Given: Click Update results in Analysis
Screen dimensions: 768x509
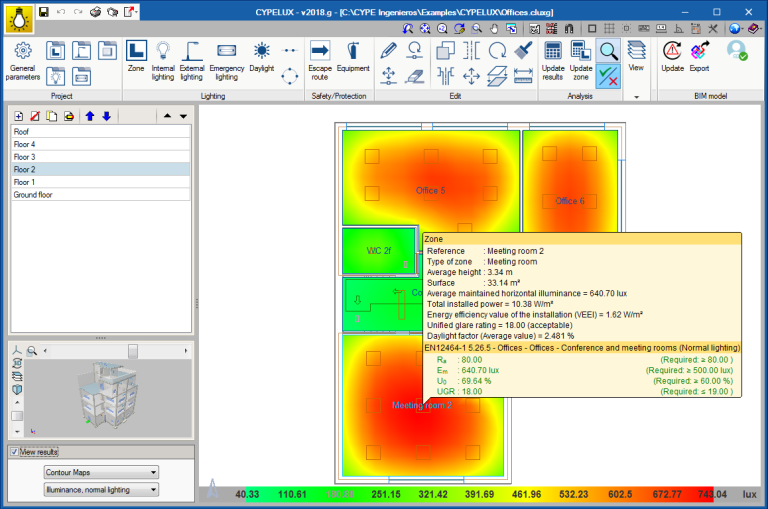Looking at the screenshot, I should click(553, 58).
